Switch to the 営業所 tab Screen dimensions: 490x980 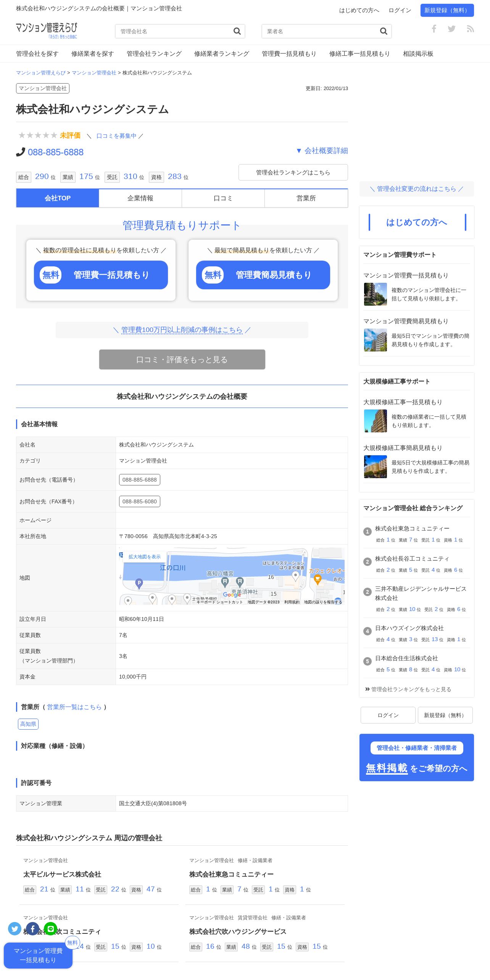click(306, 198)
